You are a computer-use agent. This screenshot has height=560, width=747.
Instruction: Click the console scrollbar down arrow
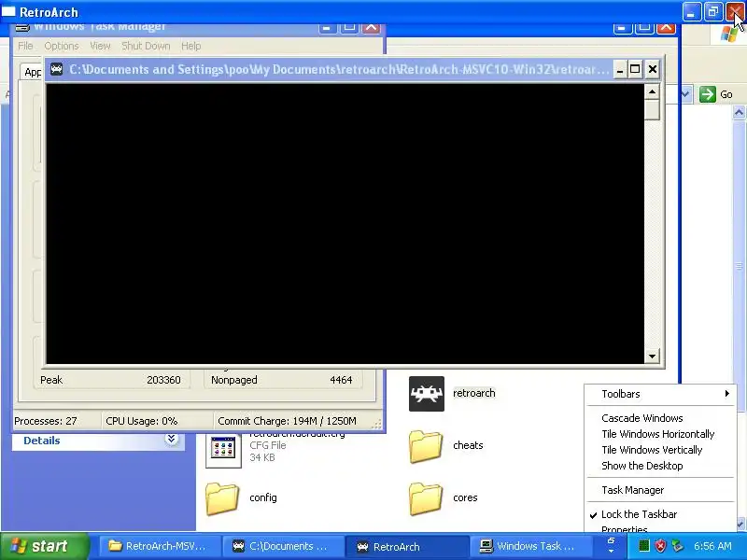652,356
